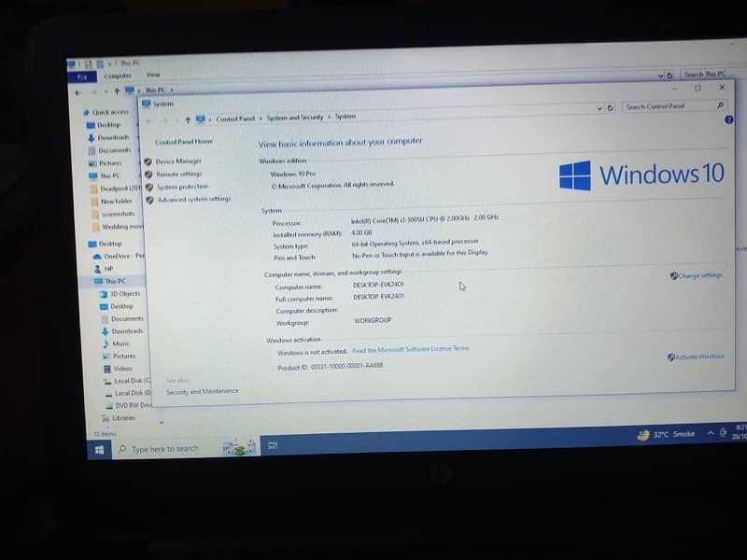This screenshot has width=747, height=560.
Task: Click Change settings for computer name
Action: click(698, 275)
